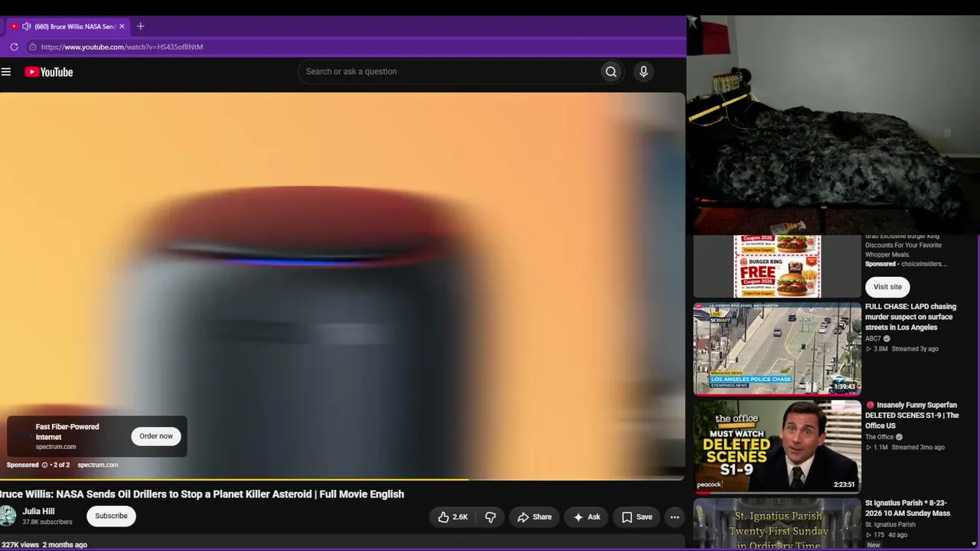
Task: Open the Burger King coupon ad thumbnail
Action: point(777,266)
